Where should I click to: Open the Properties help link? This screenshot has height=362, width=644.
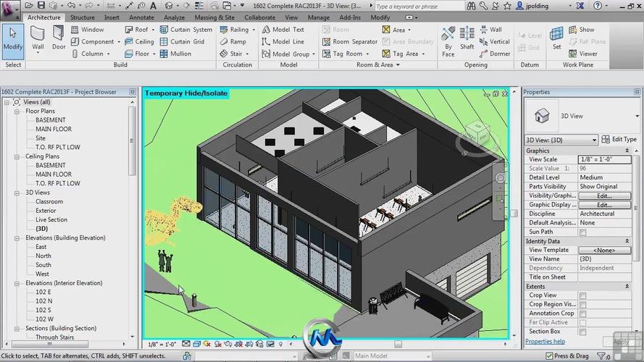tap(545, 342)
